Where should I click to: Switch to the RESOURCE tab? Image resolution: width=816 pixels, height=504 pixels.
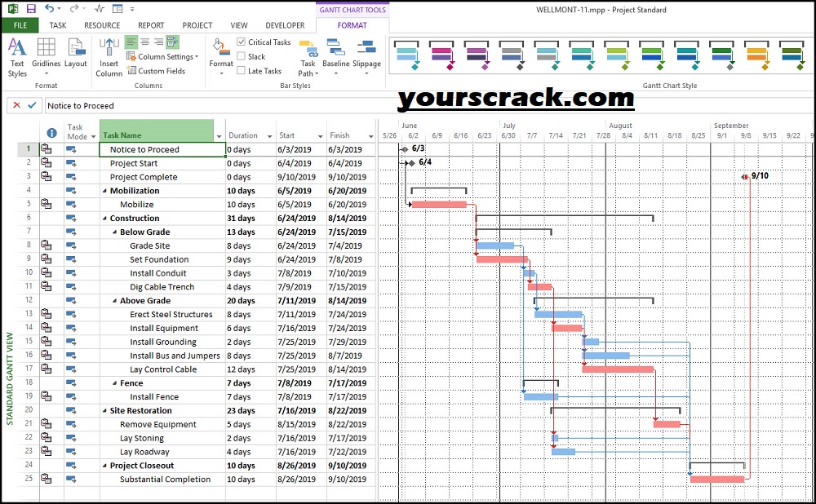102,25
